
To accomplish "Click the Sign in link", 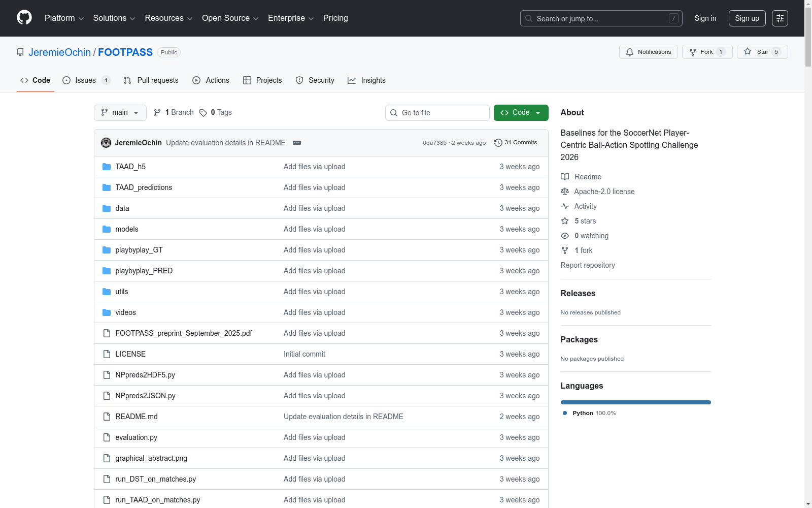I will [x=705, y=18].
